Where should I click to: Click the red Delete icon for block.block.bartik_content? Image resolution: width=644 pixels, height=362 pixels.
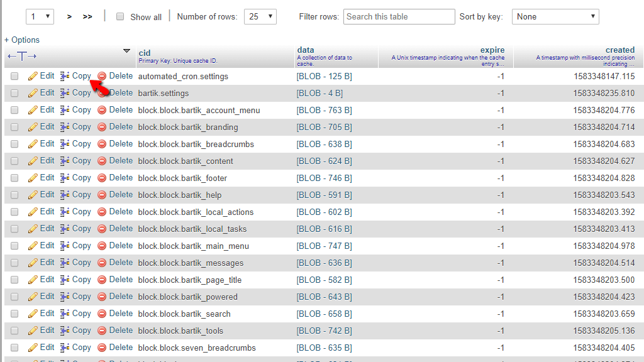102,161
